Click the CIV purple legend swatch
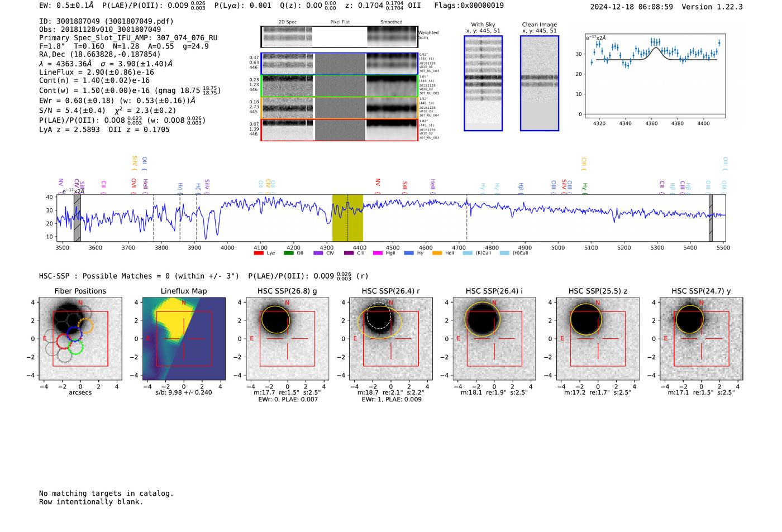The height and width of the screenshot is (532, 782). [318, 253]
